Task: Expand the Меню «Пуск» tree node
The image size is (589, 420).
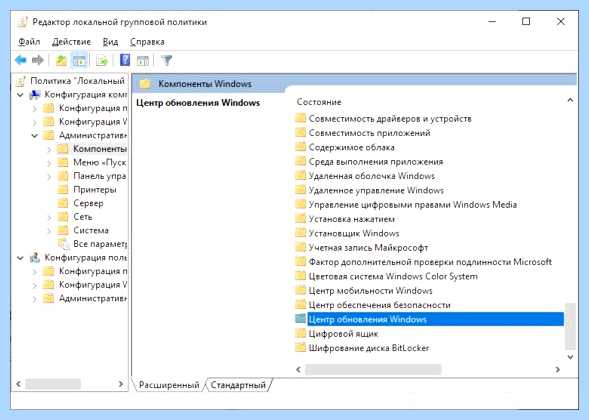Action: [49, 163]
